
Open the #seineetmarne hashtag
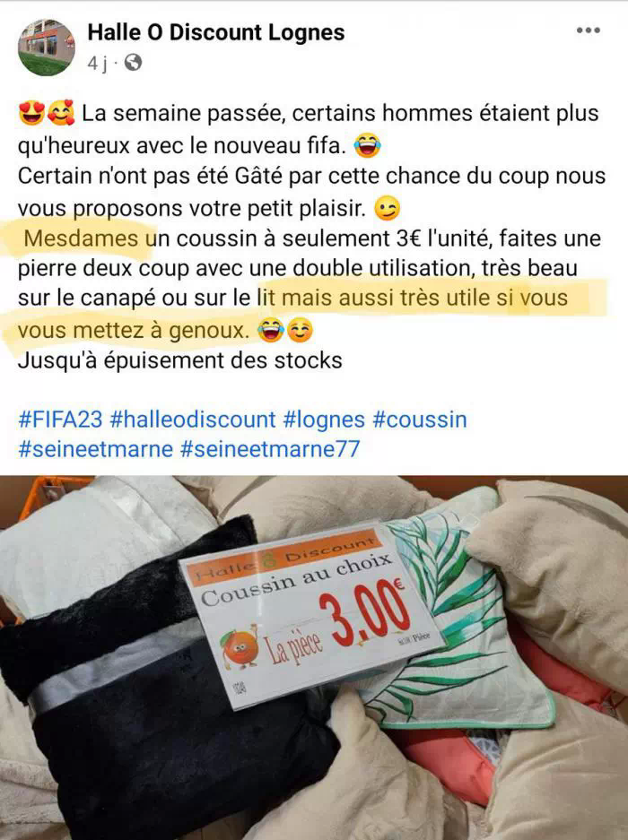(95, 449)
